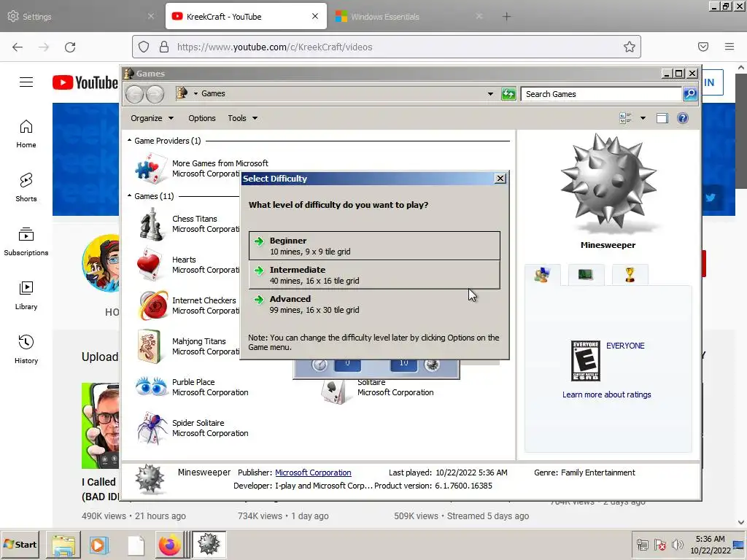Click the large Minesweeper mine preview image

(x=608, y=183)
